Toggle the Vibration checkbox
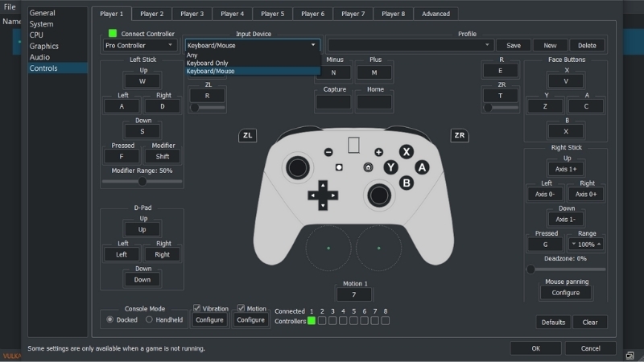The width and height of the screenshot is (644, 362). 197,308
